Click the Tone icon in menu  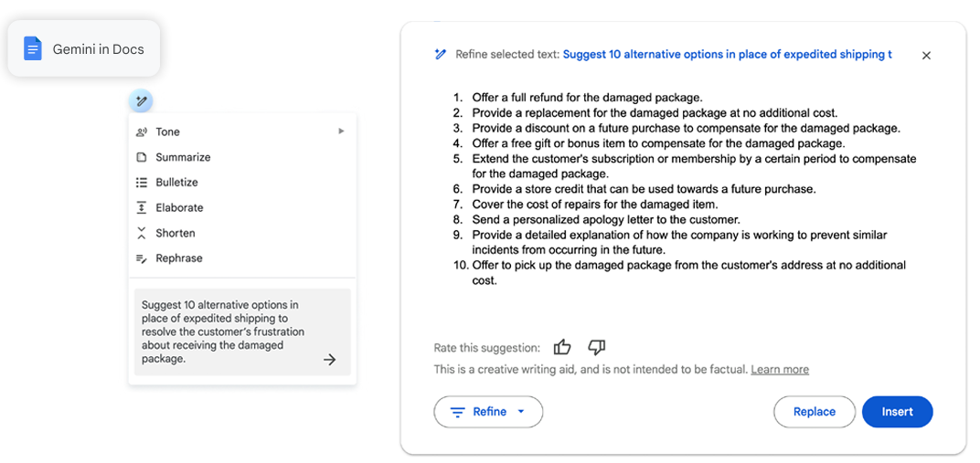pos(142,132)
